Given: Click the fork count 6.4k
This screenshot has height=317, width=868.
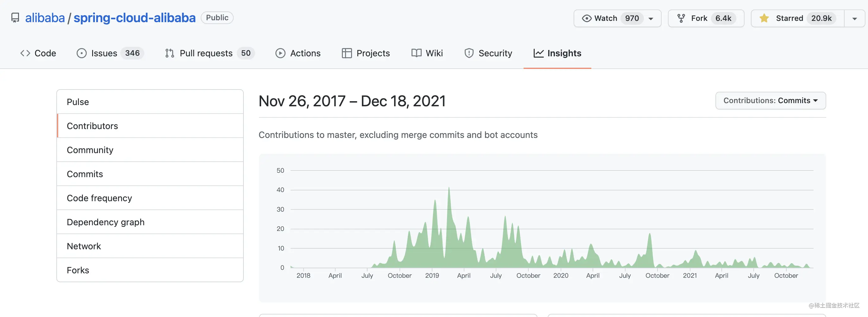Looking at the screenshot, I should tap(723, 19).
